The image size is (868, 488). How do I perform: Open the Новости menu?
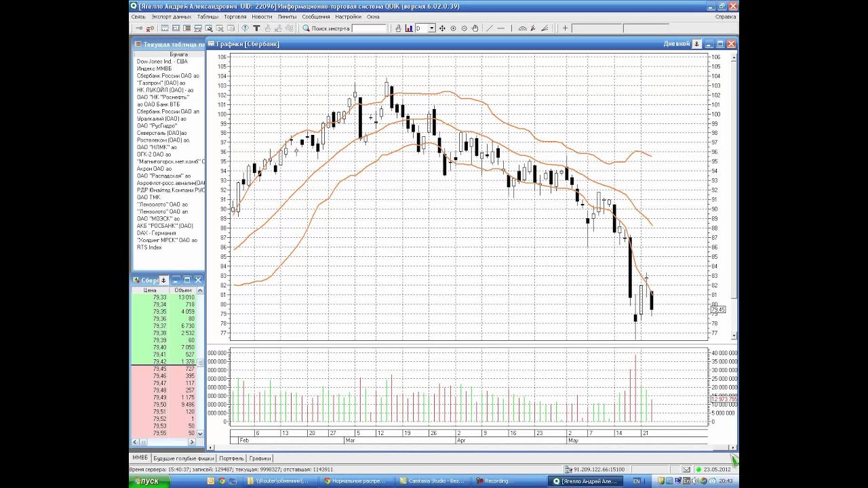click(x=262, y=16)
